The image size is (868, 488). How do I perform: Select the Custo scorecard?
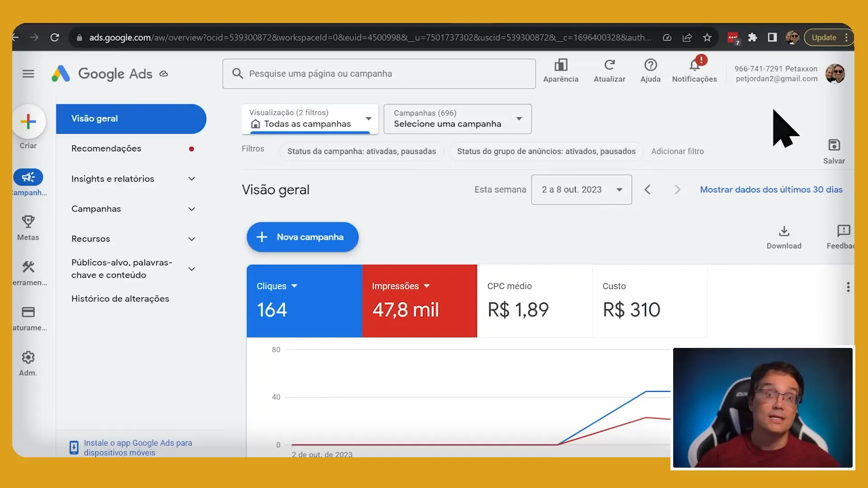[x=650, y=301]
